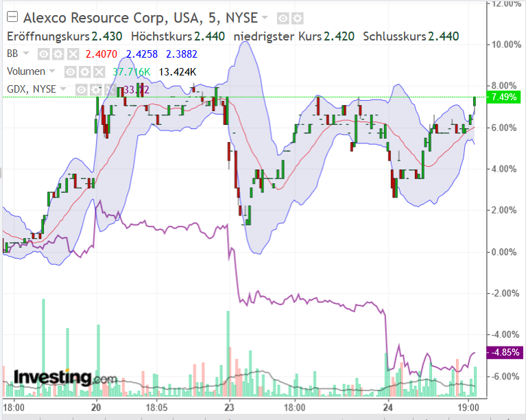Click the Höchstkurs value 2.440

tap(209, 36)
